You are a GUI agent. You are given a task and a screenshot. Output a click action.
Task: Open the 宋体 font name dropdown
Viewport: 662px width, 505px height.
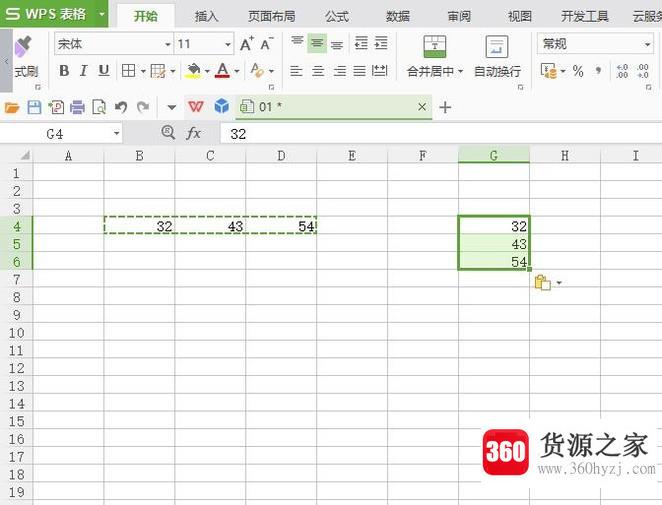pos(168,44)
